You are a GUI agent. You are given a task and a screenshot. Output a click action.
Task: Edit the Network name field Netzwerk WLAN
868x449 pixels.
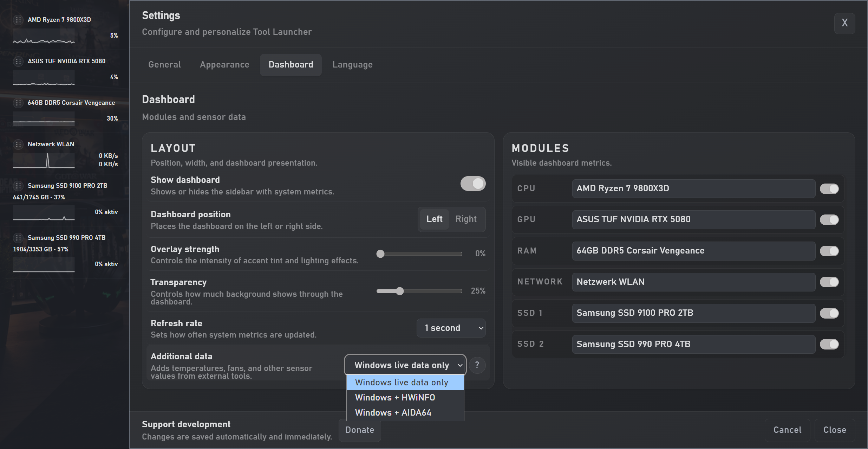(x=693, y=282)
